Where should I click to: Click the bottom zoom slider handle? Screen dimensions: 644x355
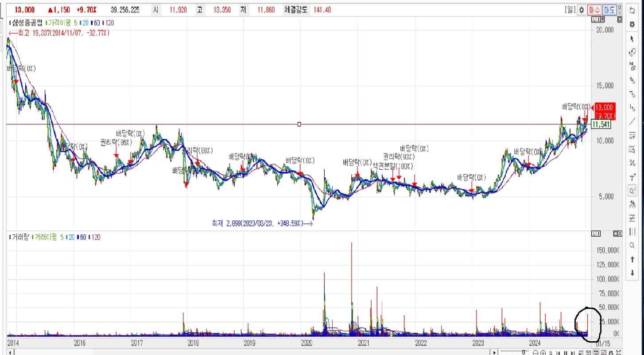pyautogui.click(x=524, y=352)
